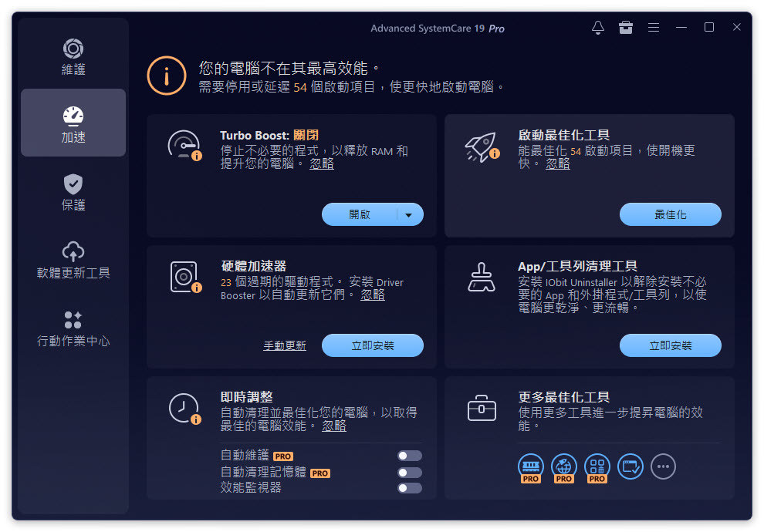This screenshot has width=764, height=532.
Task: Open the PRO four-squares tool icon
Action: click(x=597, y=467)
